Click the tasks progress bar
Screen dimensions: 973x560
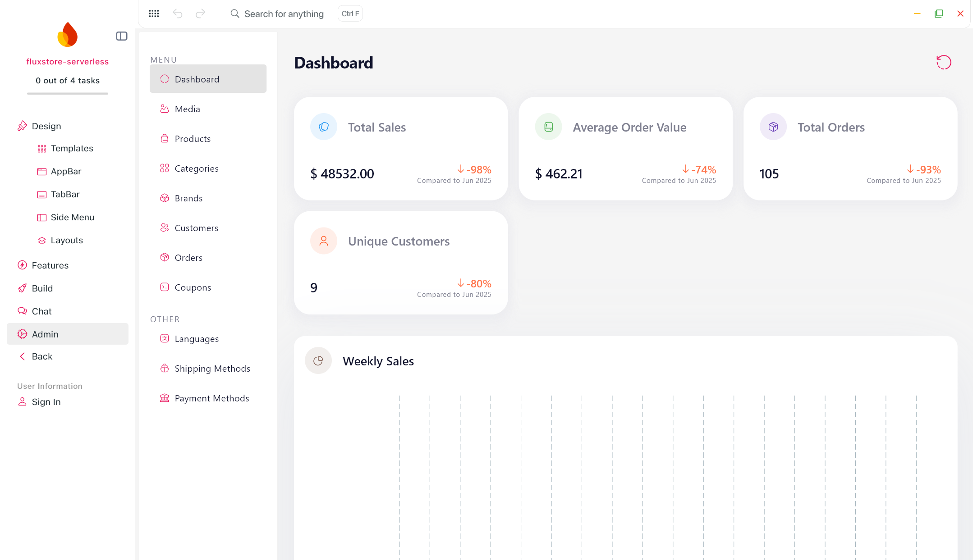coord(67,93)
